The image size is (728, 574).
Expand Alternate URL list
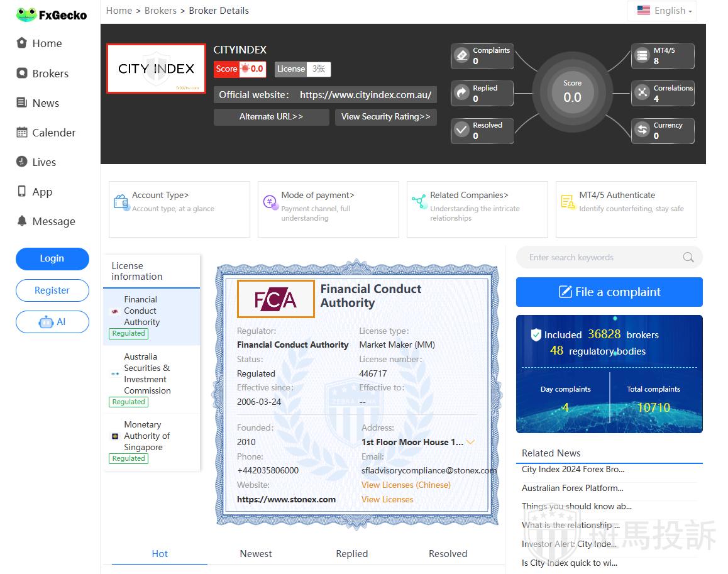[271, 117]
